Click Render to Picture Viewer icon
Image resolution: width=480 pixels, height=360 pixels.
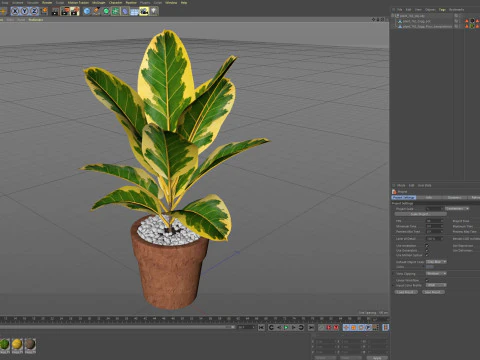click(x=65, y=11)
